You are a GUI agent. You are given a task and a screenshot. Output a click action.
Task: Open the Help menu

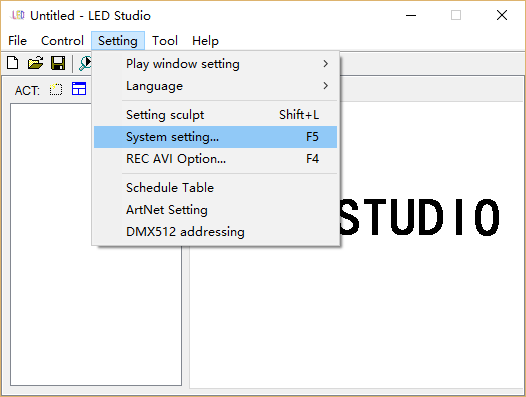tap(205, 41)
